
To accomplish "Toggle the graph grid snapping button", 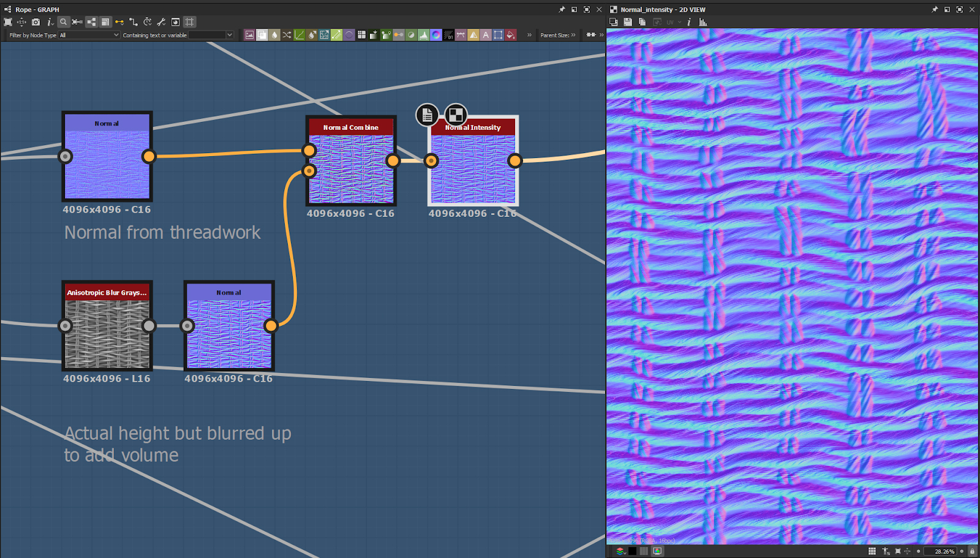I will coord(190,22).
